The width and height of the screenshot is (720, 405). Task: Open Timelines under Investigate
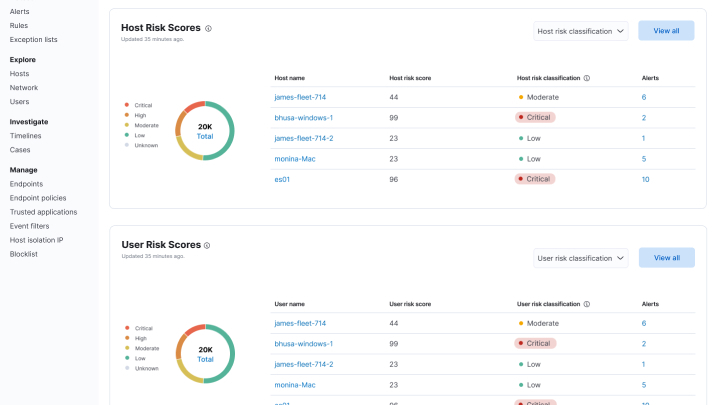click(x=25, y=135)
